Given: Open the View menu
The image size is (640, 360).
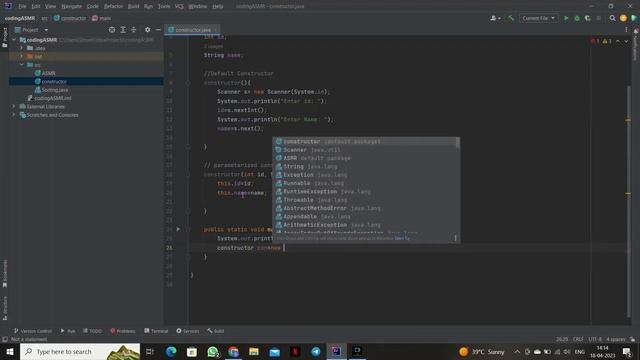Looking at the screenshot, I should [50, 7].
